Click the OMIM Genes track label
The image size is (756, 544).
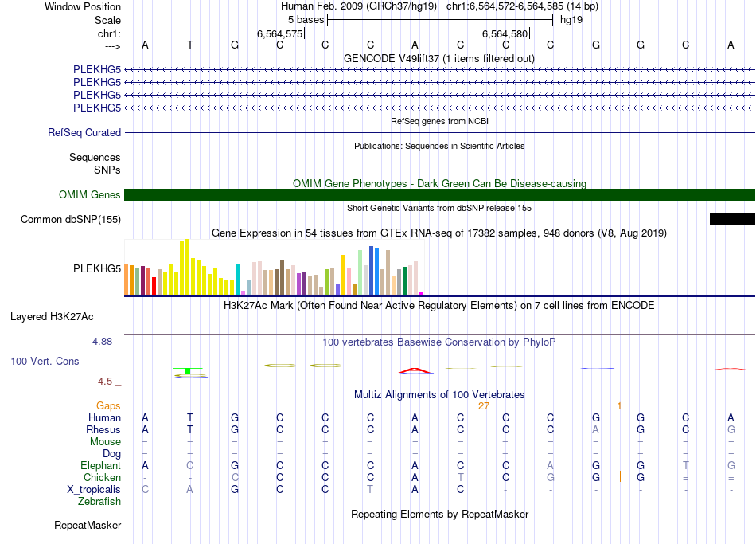click(x=90, y=194)
